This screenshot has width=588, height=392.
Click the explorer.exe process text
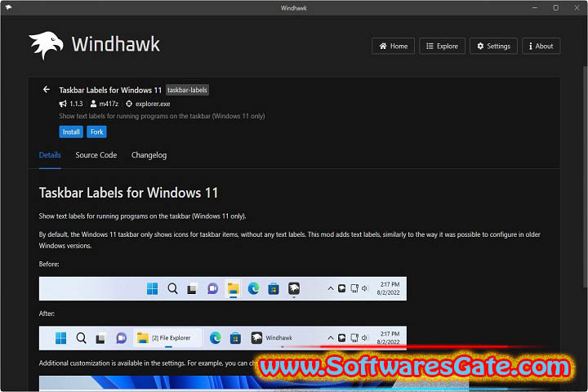pos(153,104)
